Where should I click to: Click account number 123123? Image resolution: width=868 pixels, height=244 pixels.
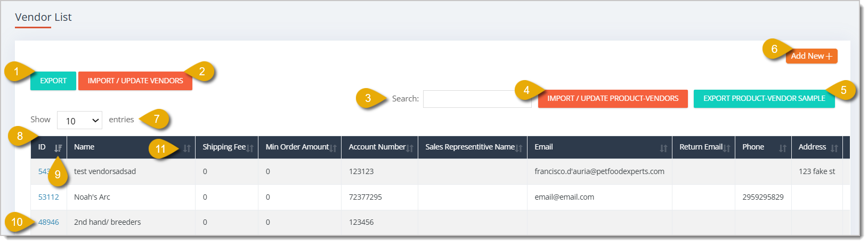click(361, 171)
